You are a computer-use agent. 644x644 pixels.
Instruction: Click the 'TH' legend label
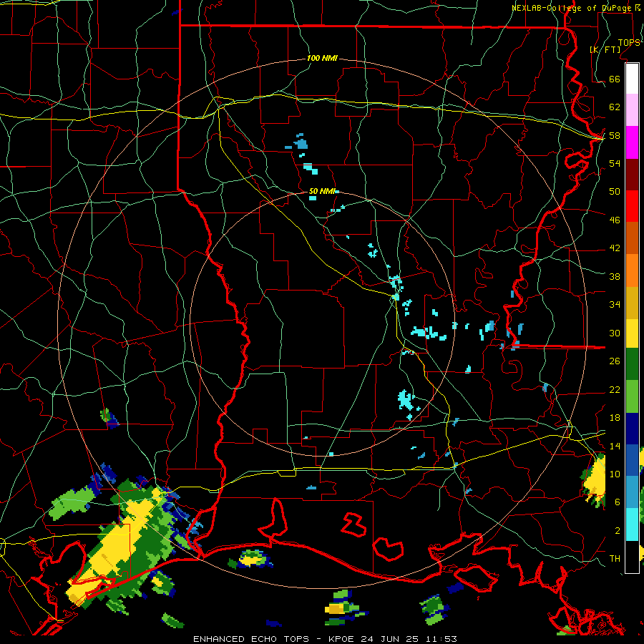pyautogui.click(x=615, y=559)
